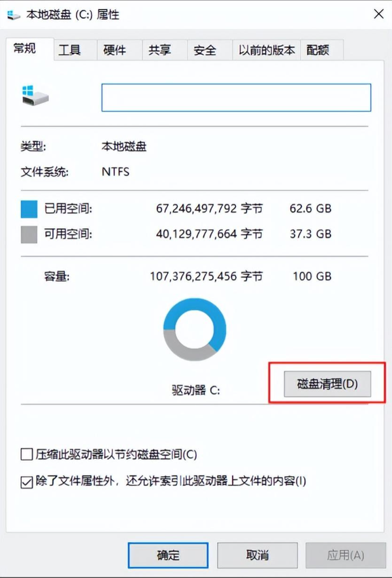The height and width of the screenshot is (578, 392).
Task: Click the disk usage donut chart
Action: pos(195,330)
